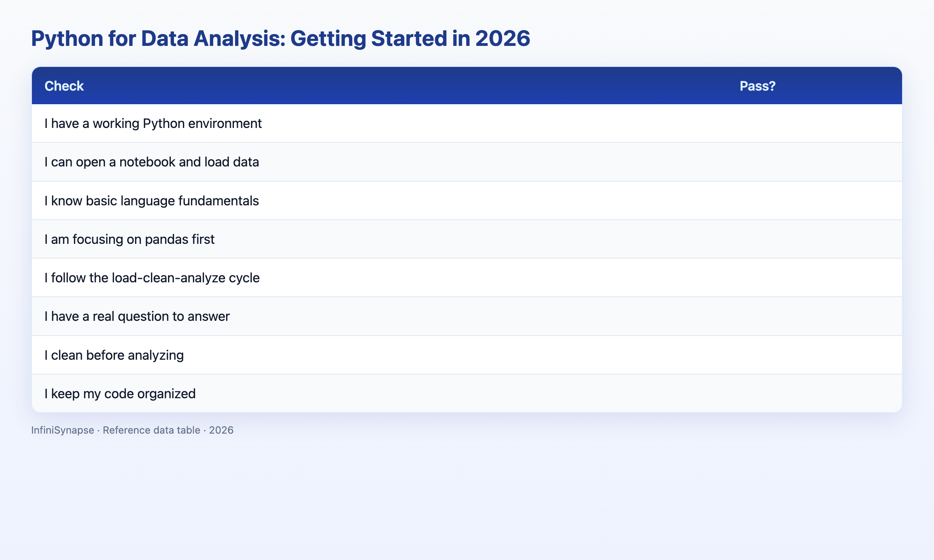The image size is (934, 560).
Task: Select 'I follow the load-clean-analyze cycle' row
Action: [x=467, y=278]
